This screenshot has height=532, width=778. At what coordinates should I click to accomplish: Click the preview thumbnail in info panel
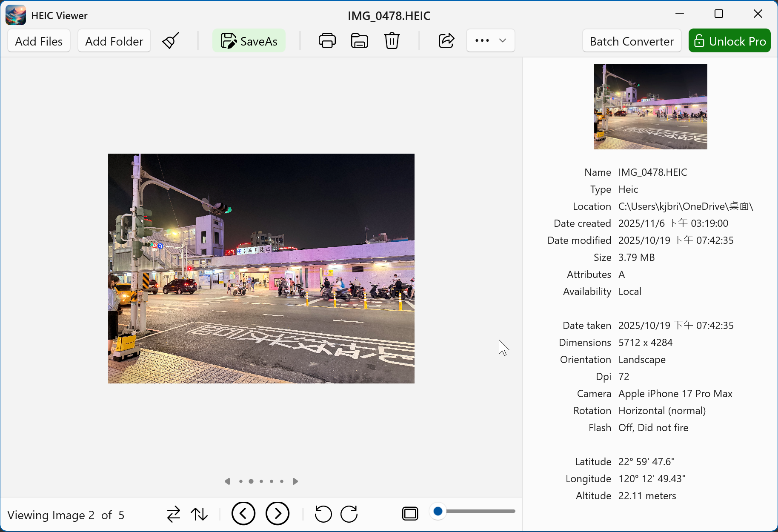coord(650,107)
